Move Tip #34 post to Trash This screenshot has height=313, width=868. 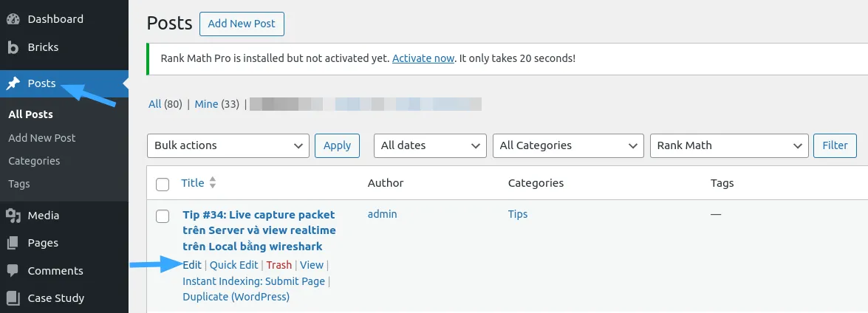pyautogui.click(x=279, y=265)
